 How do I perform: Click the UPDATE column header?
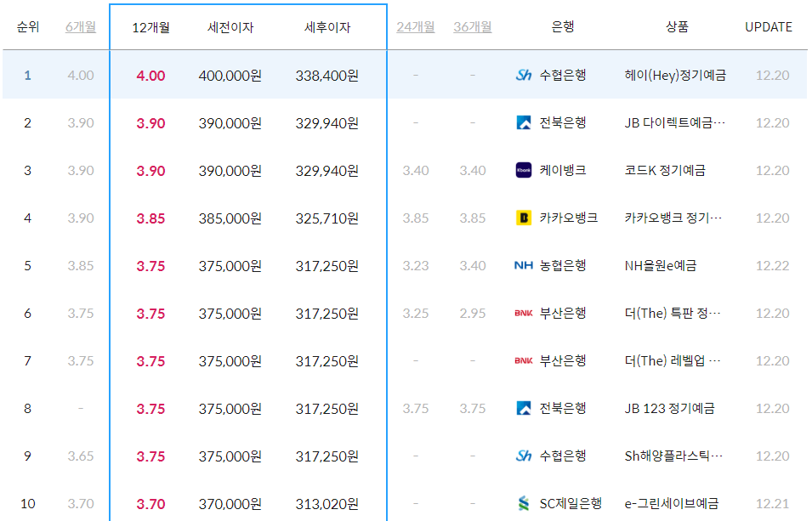pyautogui.click(x=769, y=27)
